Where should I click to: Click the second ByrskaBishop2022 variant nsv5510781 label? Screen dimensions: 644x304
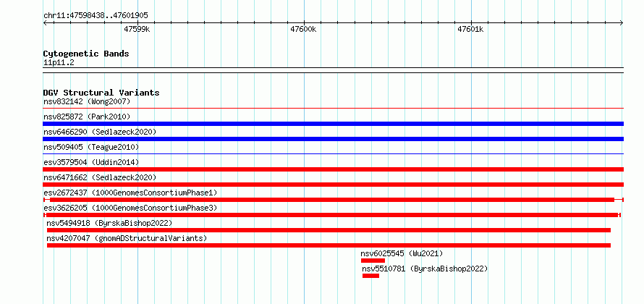pyautogui.click(x=425, y=269)
